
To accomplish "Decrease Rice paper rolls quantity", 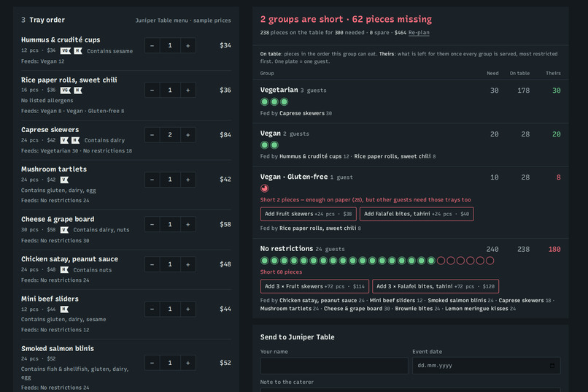I will (152, 90).
